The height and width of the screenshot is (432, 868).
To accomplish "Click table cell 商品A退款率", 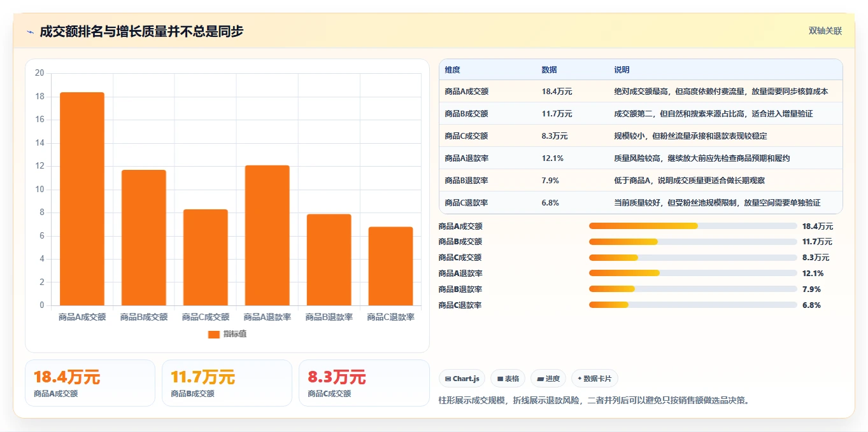I will (x=466, y=158).
